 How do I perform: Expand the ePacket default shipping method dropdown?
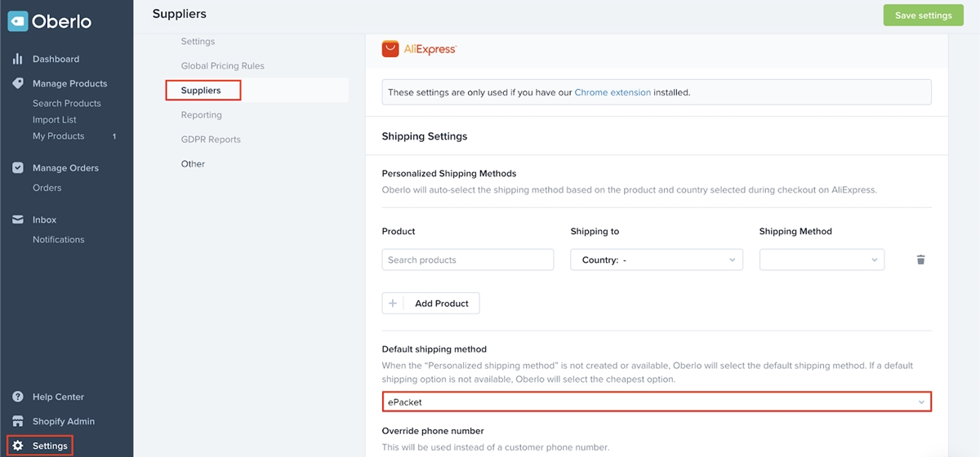[x=657, y=402]
